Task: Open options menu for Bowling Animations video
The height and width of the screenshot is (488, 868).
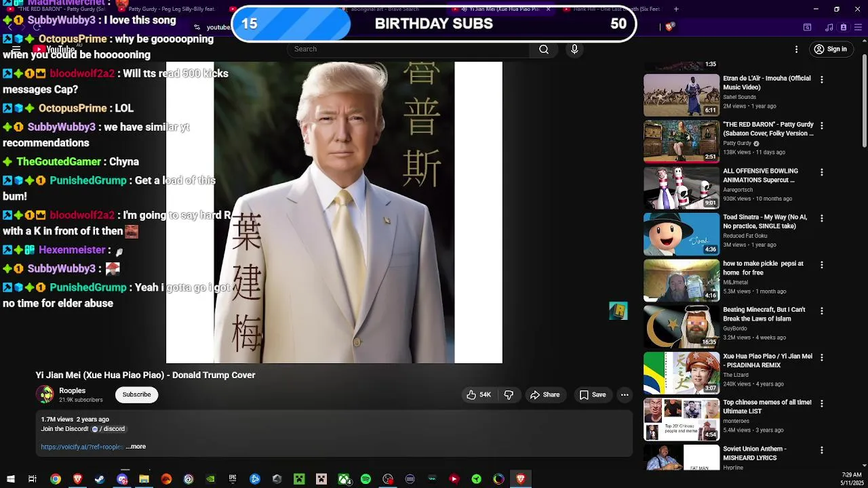Action: click(822, 172)
